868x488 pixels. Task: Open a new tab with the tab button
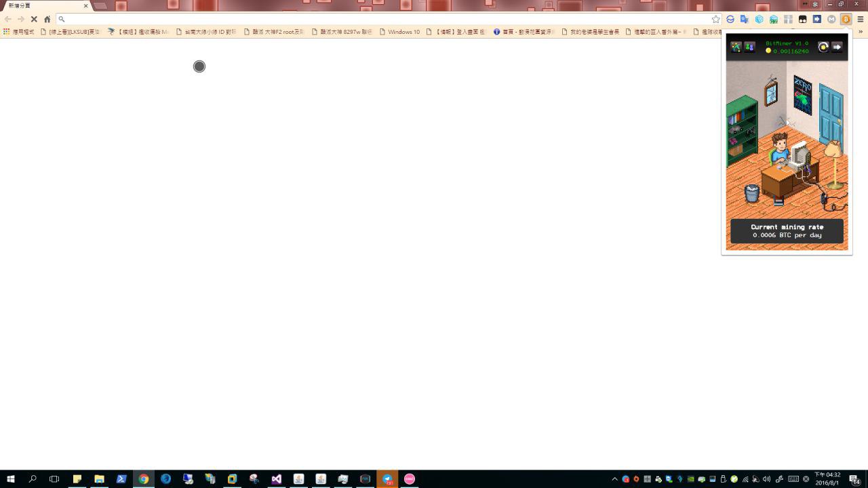coord(100,5)
